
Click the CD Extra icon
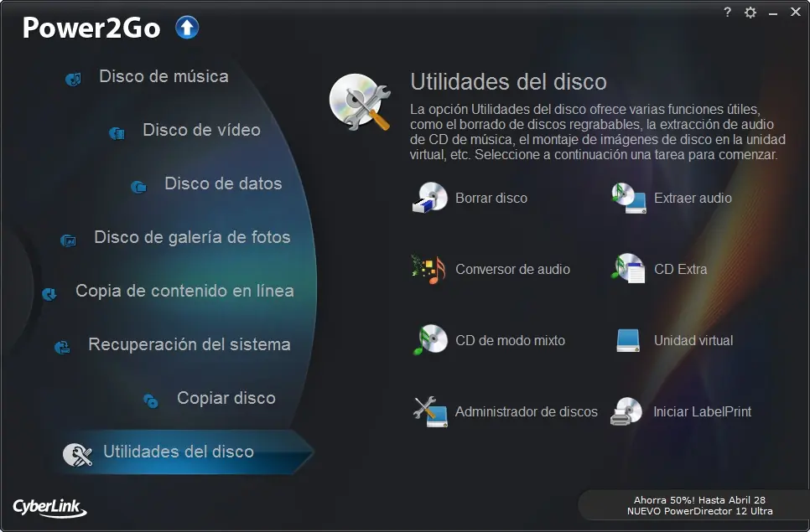click(x=628, y=268)
